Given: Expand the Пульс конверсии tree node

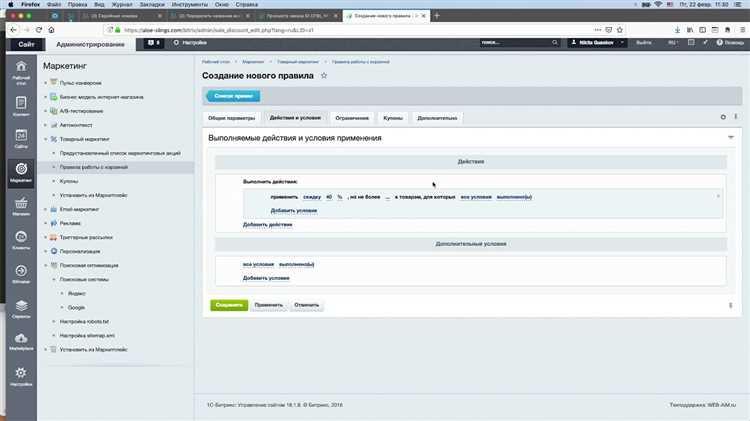Looking at the screenshot, I should click(x=45, y=83).
